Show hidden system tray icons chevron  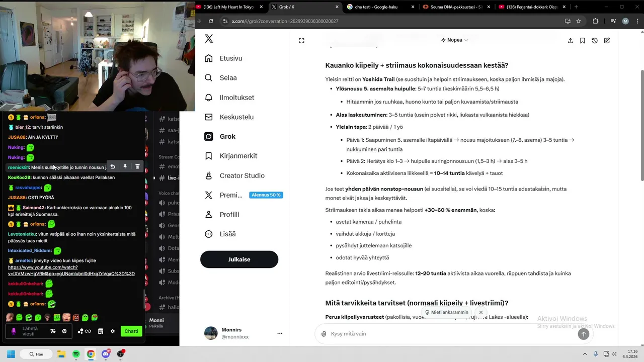pyautogui.click(x=585, y=354)
